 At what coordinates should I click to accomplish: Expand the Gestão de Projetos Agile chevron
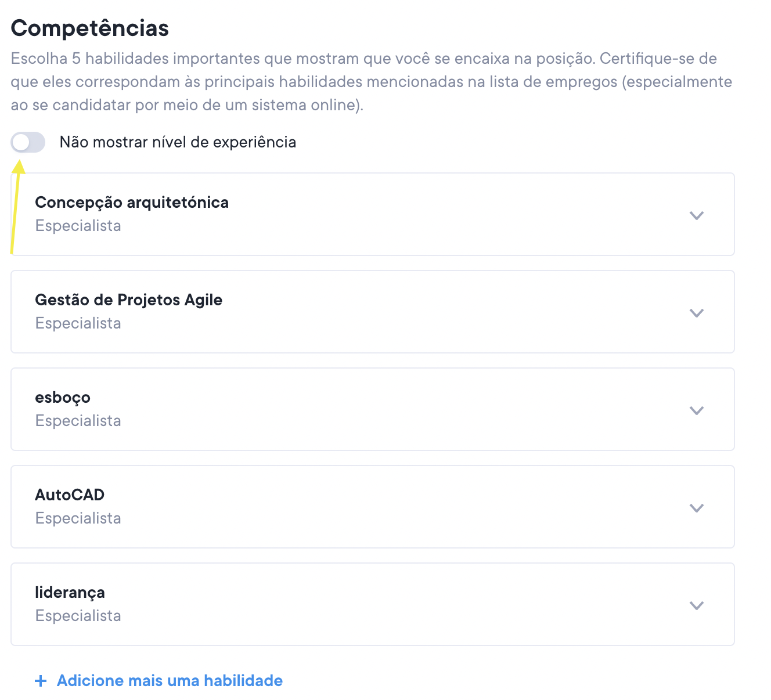[696, 313]
